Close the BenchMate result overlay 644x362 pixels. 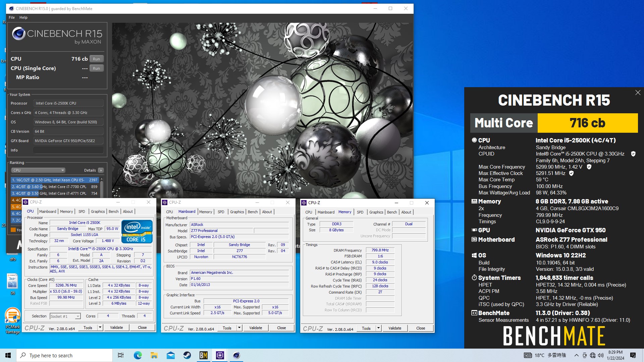tap(638, 93)
